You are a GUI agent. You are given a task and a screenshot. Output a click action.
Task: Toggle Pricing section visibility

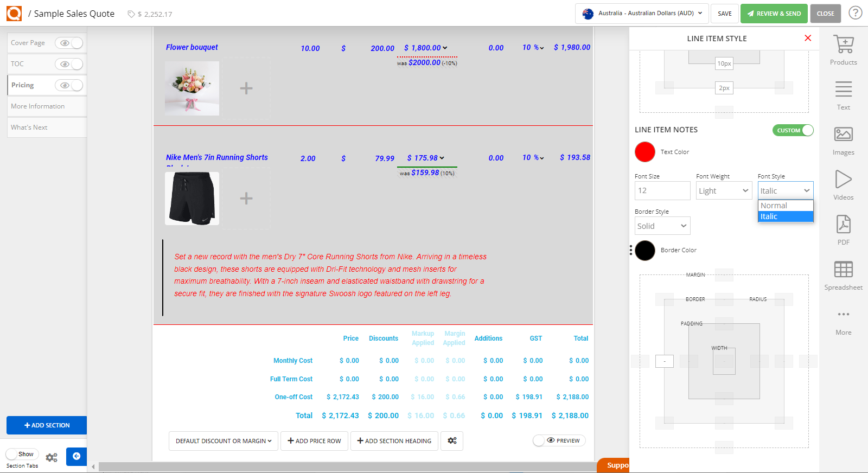[69, 85]
